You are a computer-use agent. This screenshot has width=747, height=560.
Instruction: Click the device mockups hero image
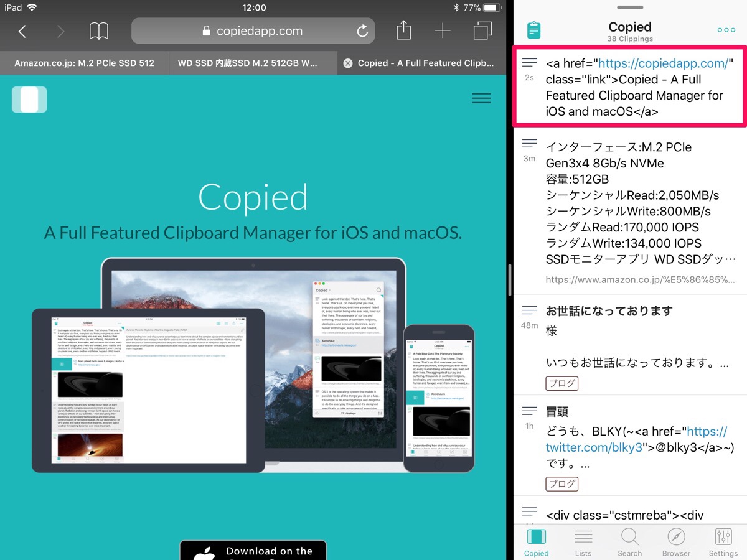click(253, 365)
